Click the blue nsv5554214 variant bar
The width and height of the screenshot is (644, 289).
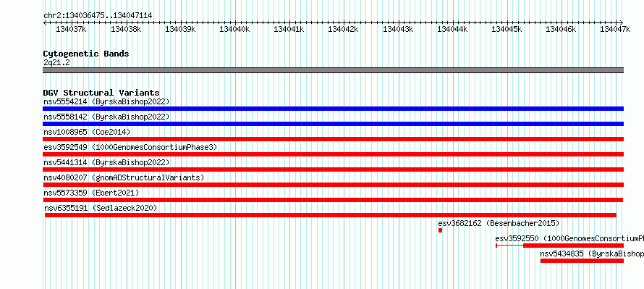333,109
